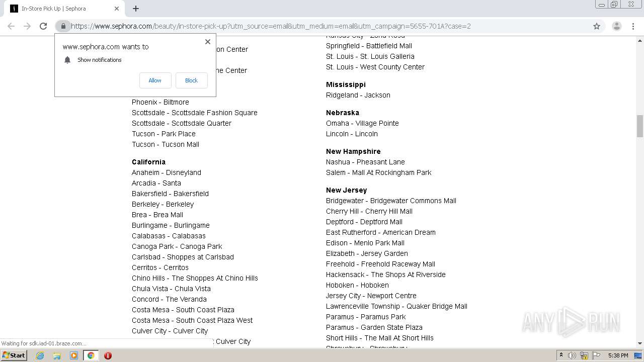Click 'Canoga Park - Canoga Park'
The image size is (644, 362).
(177, 246)
